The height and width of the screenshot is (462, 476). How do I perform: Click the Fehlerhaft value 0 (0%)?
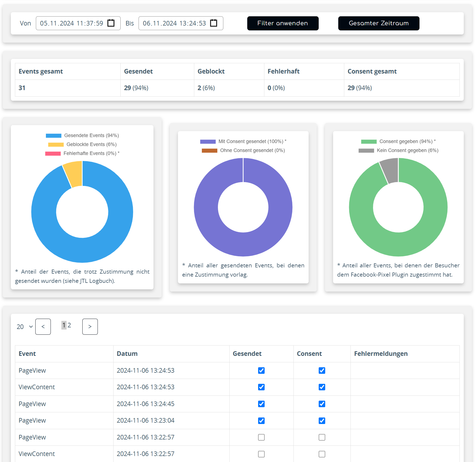coord(276,88)
